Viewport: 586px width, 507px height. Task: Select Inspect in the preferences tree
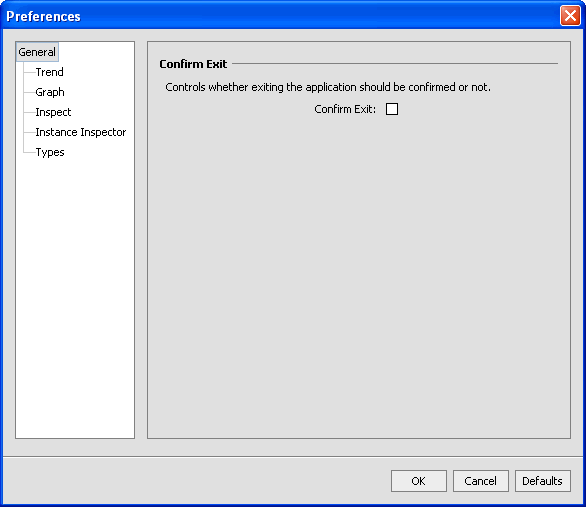53,112
